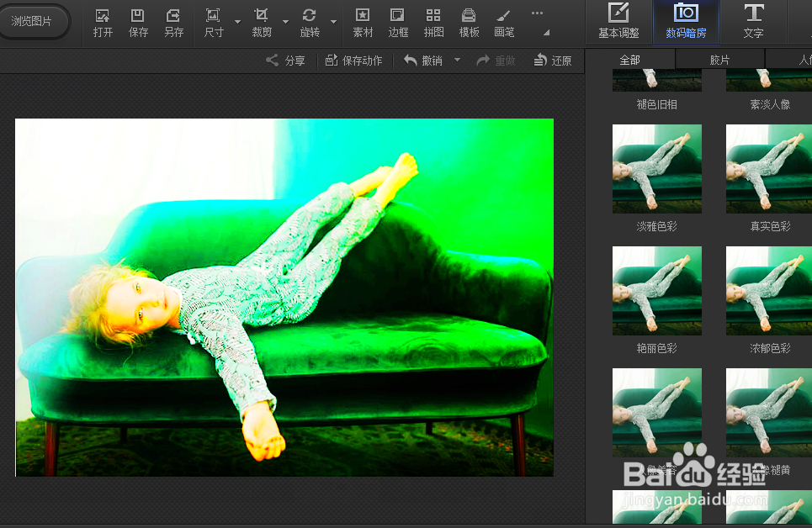Click the 重做 redo button
The height and width of the screenshot is (528, 812).
click(496, 61)
